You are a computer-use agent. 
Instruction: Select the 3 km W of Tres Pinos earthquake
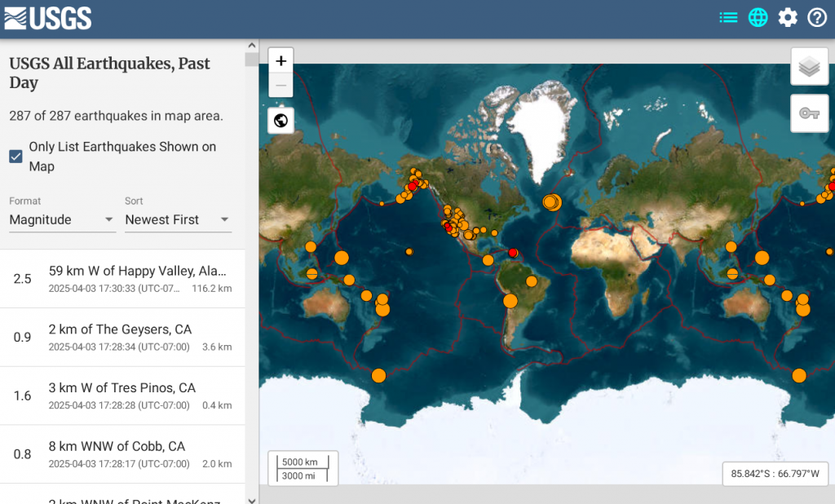click(122, 396)
